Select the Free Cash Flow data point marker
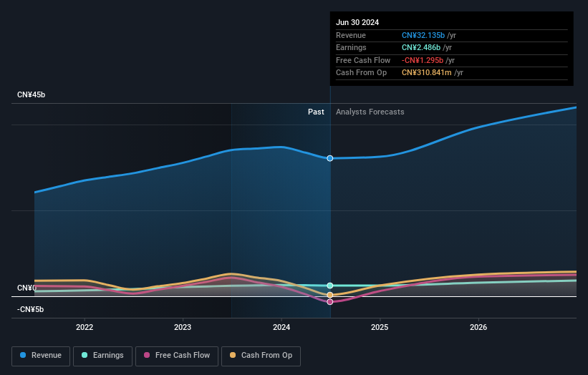This screenshot has height=375, width=588. click(330, 302)
